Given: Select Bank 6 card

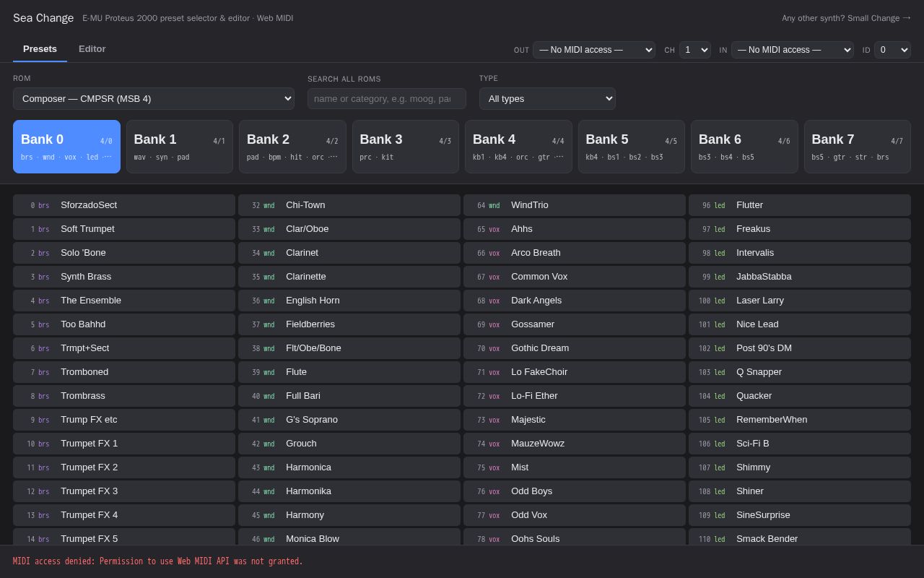Looking at the screenshot, I should pyautogui.click(x=744, y=147).
